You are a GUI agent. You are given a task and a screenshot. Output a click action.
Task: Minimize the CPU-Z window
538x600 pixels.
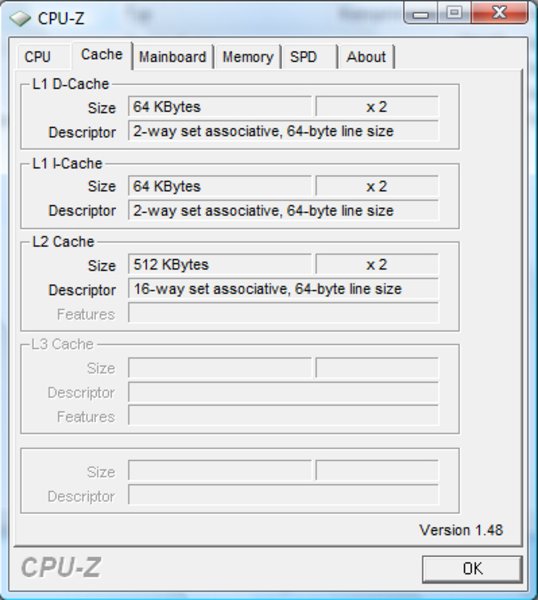[x=421, y=13]
